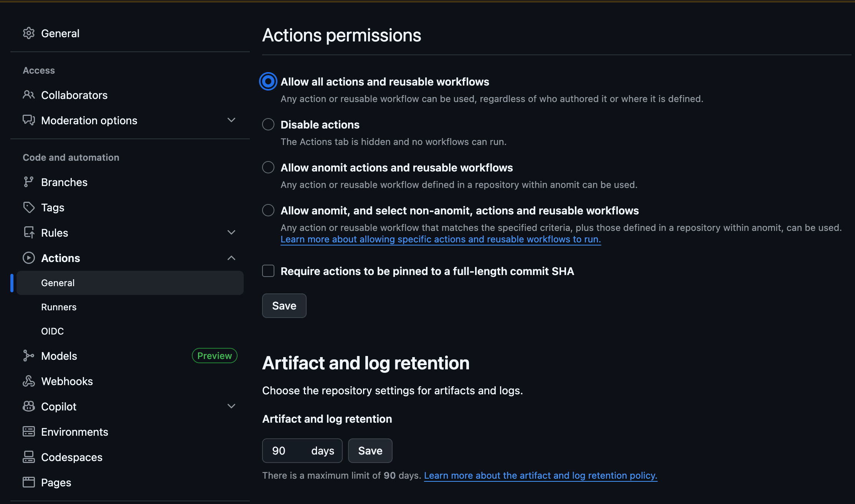Click the Code and automation section label
The image size is (855, 504).
tap(71, 157)
